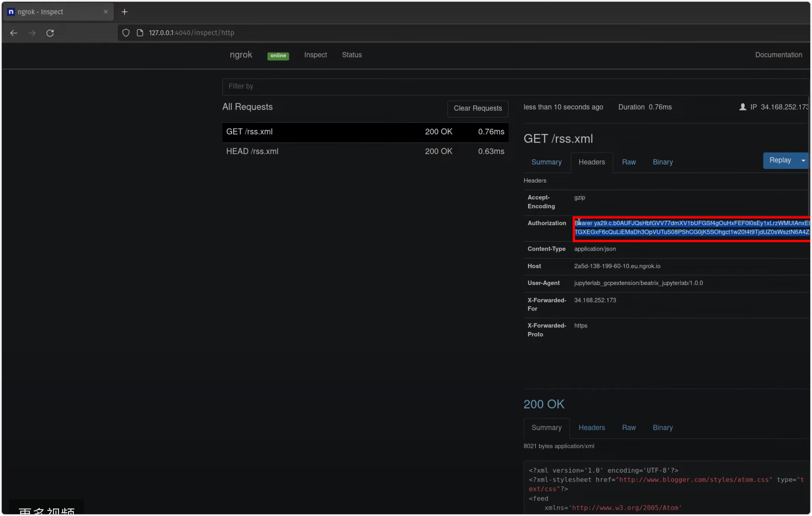This screenshot has height=516, width=812.
Task: Click the online status badge
Action: tap(278, 56)
